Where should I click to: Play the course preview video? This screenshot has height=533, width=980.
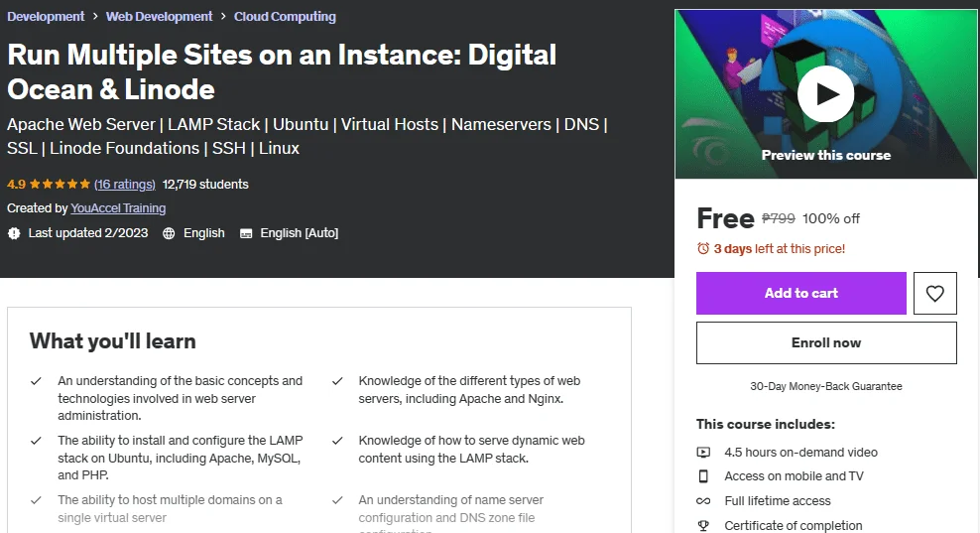825,94
